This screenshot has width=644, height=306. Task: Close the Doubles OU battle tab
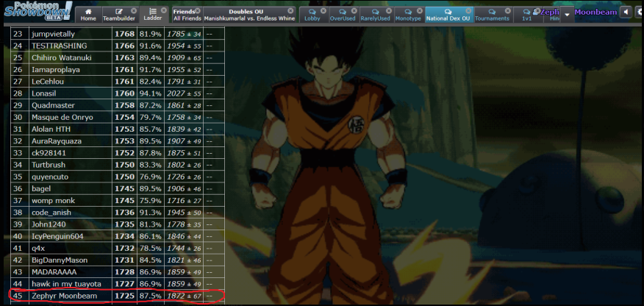click(291, 11)
